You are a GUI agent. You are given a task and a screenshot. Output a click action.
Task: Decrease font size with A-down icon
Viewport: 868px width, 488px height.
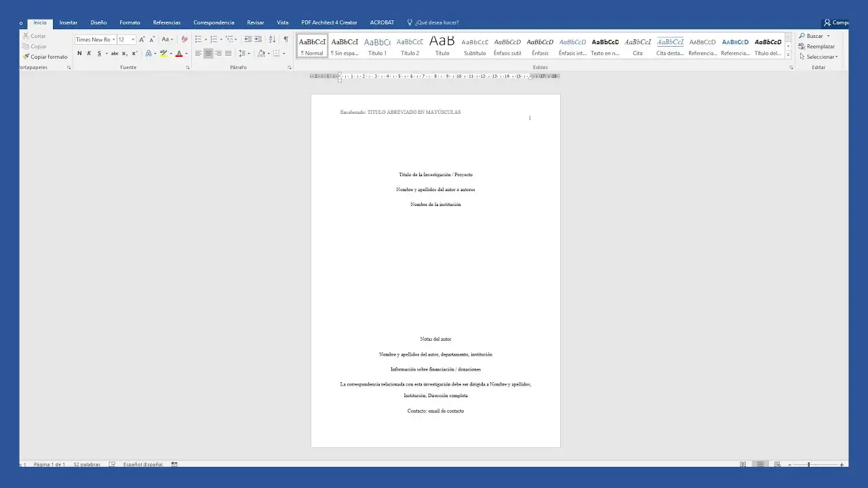152,39
